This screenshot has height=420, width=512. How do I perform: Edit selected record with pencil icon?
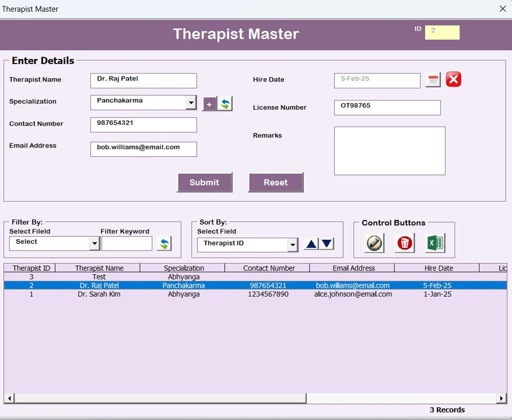tap(374, 243)
